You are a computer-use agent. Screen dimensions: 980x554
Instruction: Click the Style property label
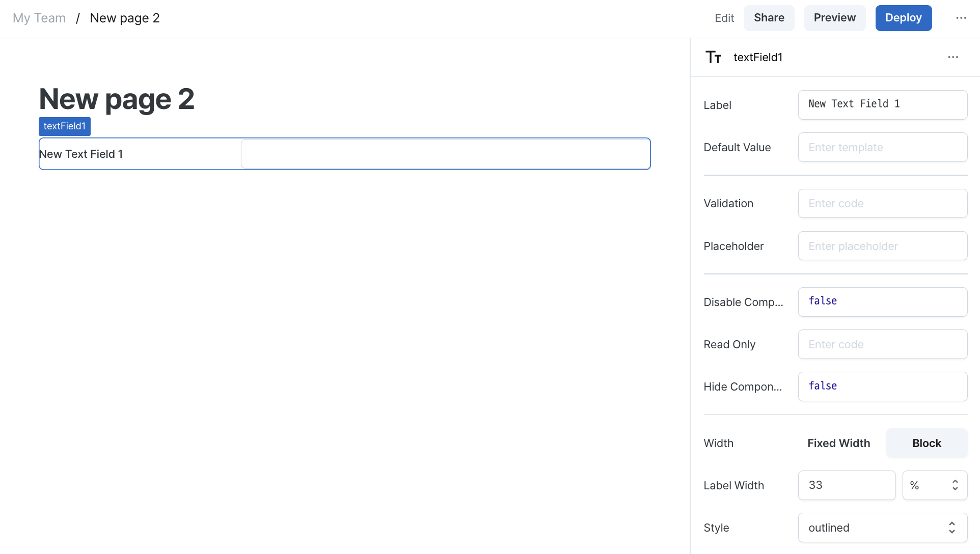tap(716, 528)
